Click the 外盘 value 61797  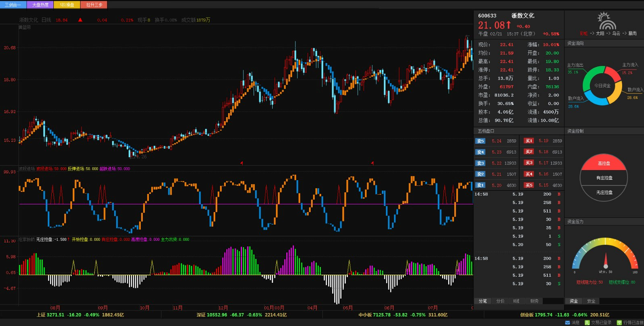(x=506, y=86)
